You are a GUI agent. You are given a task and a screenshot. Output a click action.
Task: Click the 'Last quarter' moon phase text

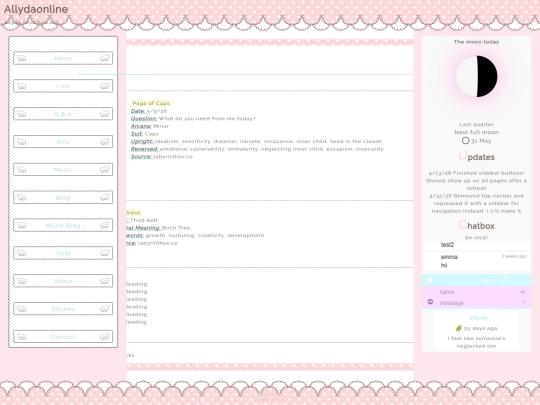pos(476,124)
